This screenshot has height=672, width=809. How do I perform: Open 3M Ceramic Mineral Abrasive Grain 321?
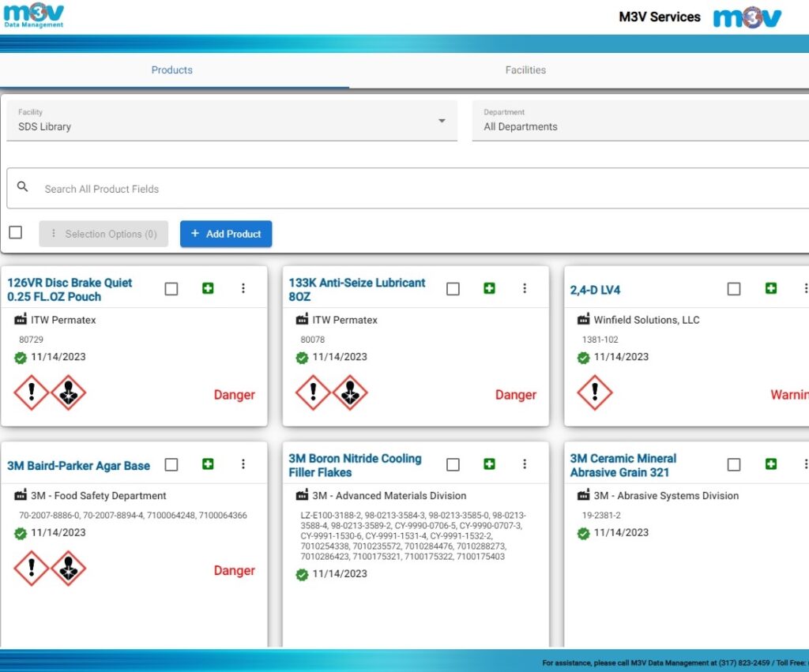coord(623,465)
